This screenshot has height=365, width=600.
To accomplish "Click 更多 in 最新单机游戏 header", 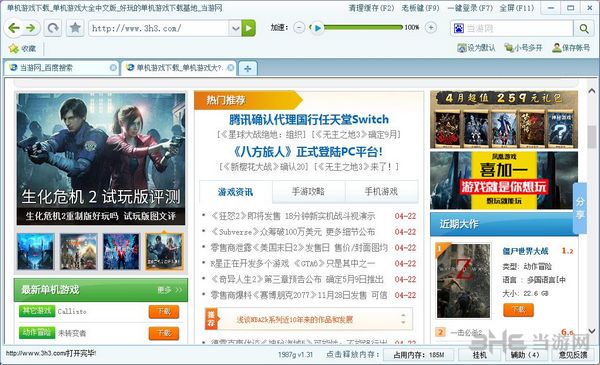I will click(169, 290).
